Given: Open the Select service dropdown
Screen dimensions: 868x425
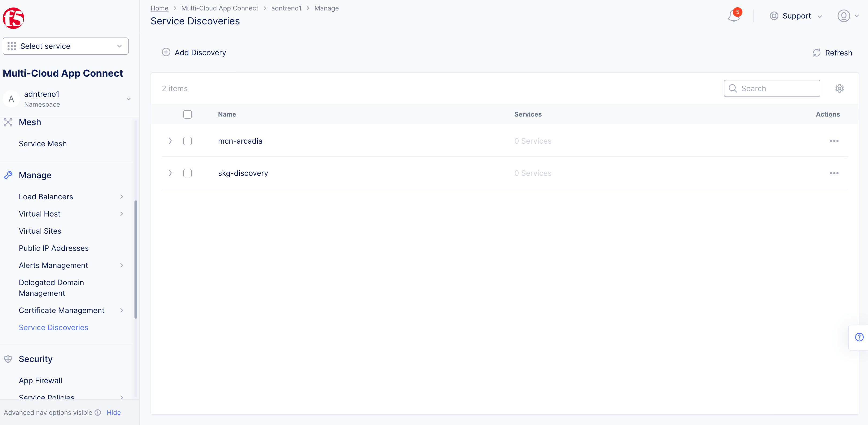Looking at the screenshot, I should pos(65,46).
